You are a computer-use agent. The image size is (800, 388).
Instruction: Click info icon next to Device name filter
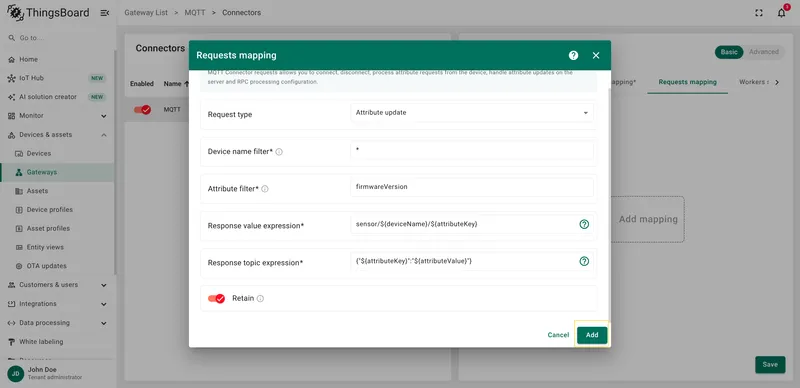[x=279, y=152]
